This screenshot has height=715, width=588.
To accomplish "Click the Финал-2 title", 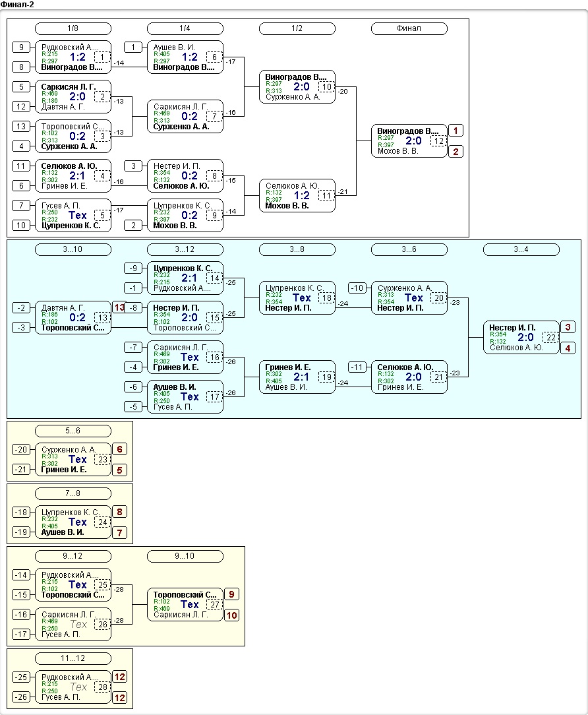I will (x=17, y=5).
